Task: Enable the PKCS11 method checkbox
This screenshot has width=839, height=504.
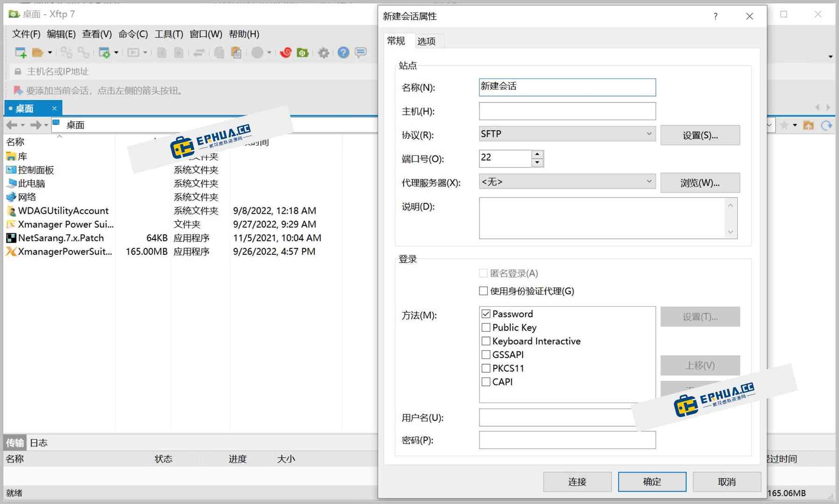Action: 486,368
